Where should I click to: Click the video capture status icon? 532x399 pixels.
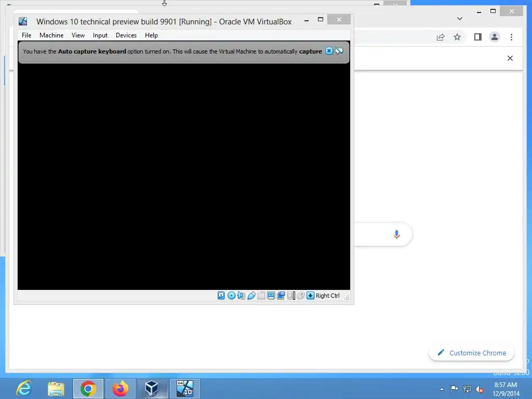[x=281, y=296]
